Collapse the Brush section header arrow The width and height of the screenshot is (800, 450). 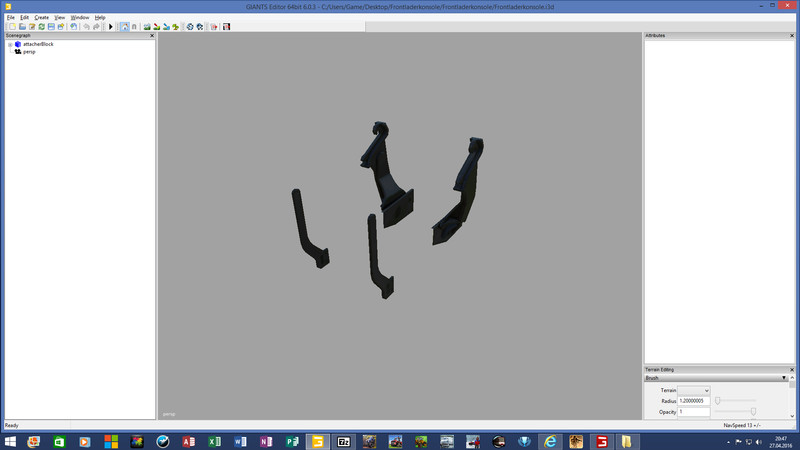[x=784, y=379]
